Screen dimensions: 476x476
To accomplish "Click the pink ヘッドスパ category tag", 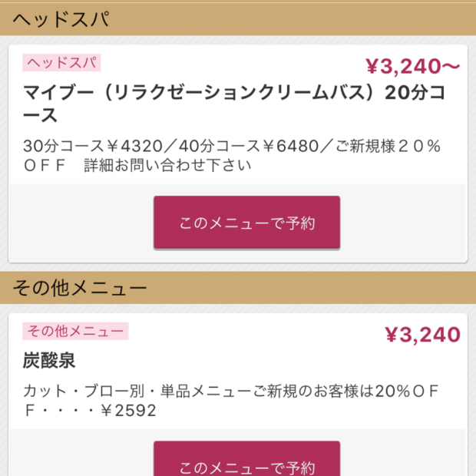I will tap(62, 63).
